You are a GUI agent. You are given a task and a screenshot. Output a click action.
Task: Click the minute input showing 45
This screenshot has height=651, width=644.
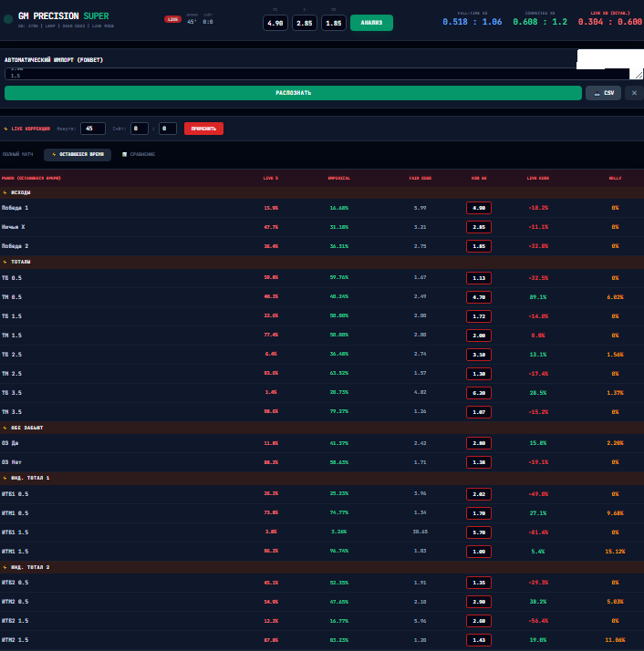point(93,129)
